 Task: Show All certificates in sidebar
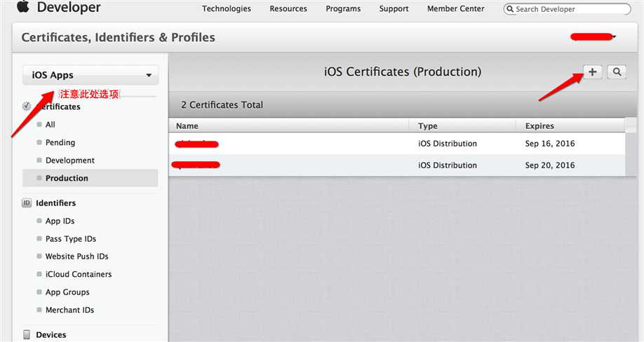50,124
